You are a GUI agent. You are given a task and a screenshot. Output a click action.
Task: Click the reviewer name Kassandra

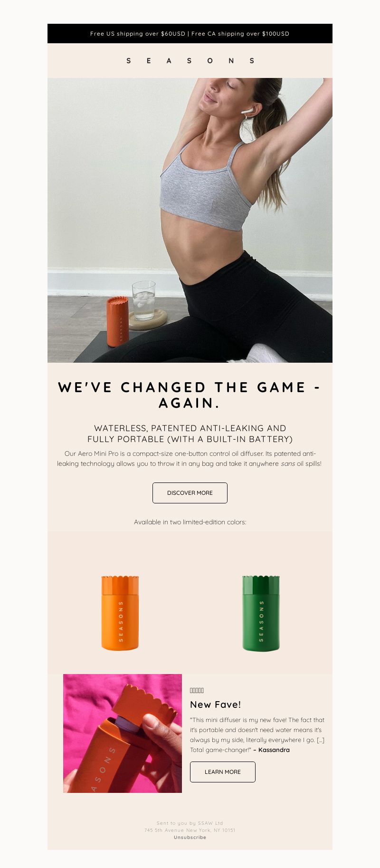(x=274, y=750)
